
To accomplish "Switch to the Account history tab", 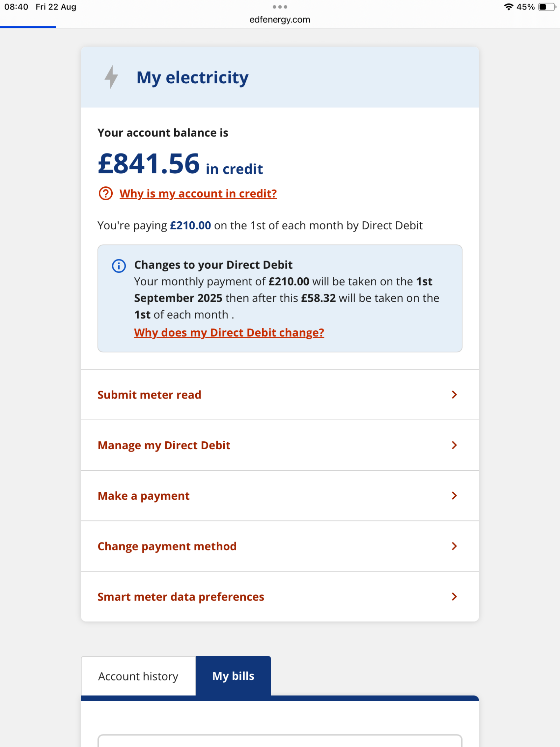I will [x=138, y=676].
